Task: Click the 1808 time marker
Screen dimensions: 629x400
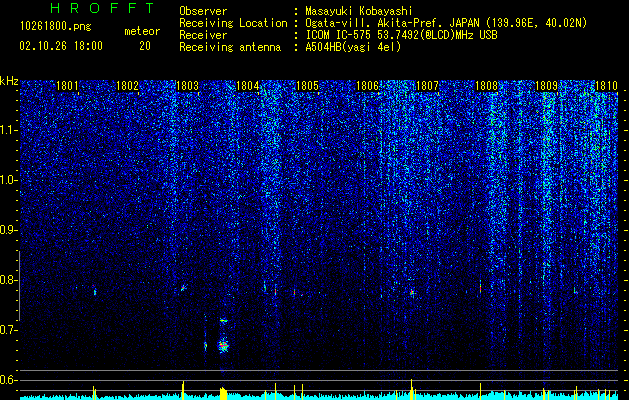Action: [487, 86]
